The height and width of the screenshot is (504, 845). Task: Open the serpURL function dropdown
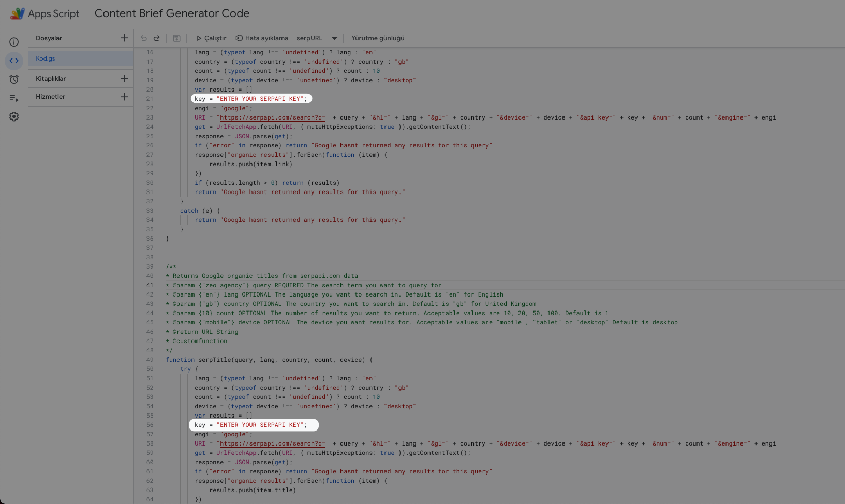point(317,38)
